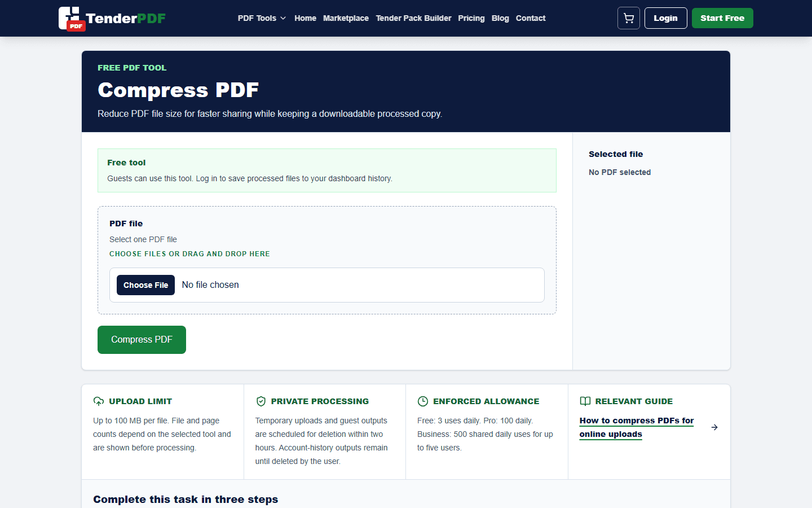Click the 'Guests can use this tool' notice text

tap(250, 178)
